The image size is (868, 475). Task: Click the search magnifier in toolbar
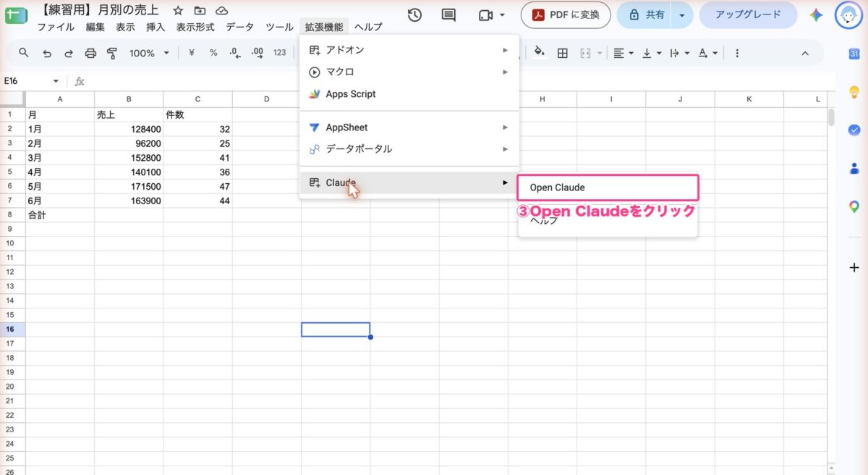click(24, 53)
